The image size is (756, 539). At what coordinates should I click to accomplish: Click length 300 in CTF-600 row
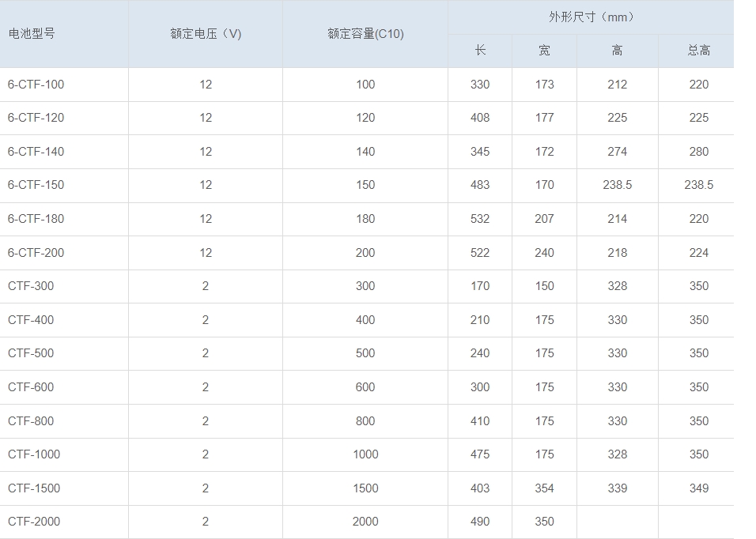pos(480,387)
